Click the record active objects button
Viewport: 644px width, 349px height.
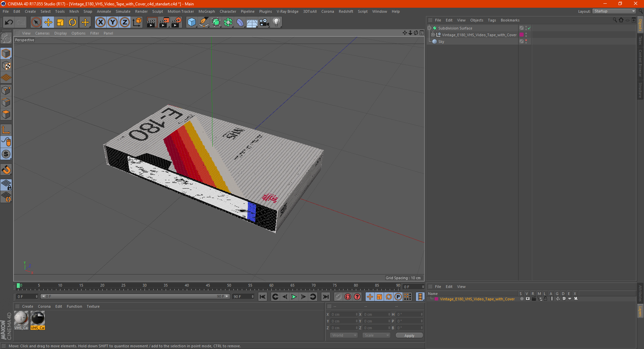click(338, 297)
